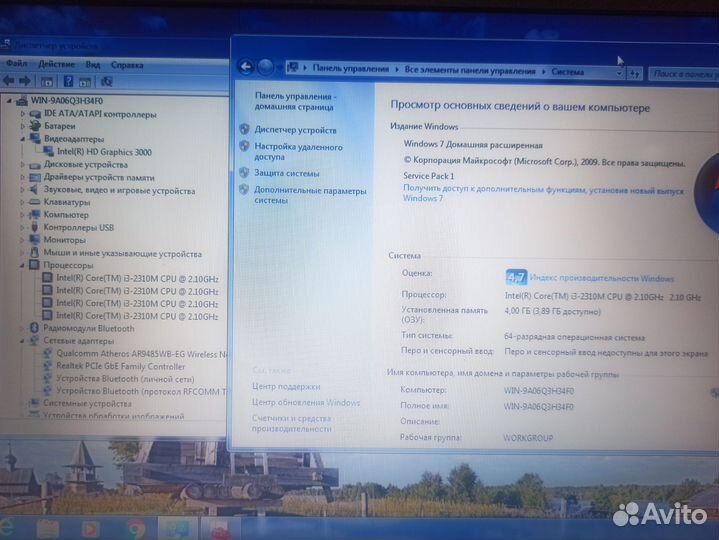Open Индекс производительности Windows link

602,278
